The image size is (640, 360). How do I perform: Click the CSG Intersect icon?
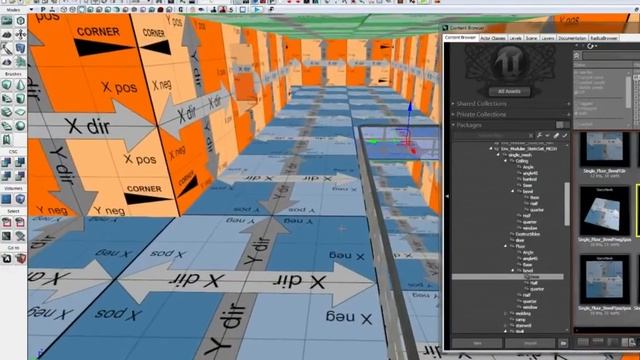(x=7, y=176)
